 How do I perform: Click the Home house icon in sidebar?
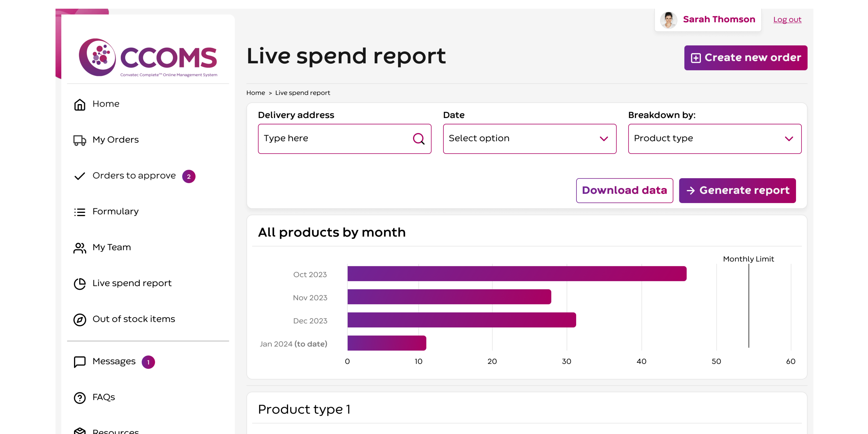[79, 104]
